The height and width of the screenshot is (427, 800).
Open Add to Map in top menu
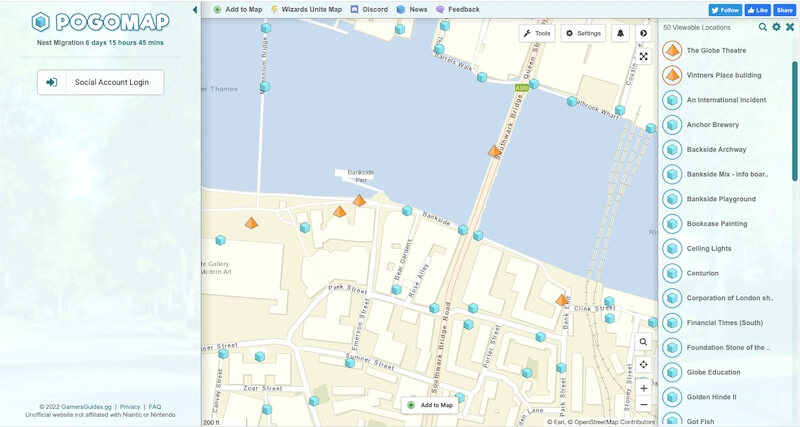pos(238,9)
